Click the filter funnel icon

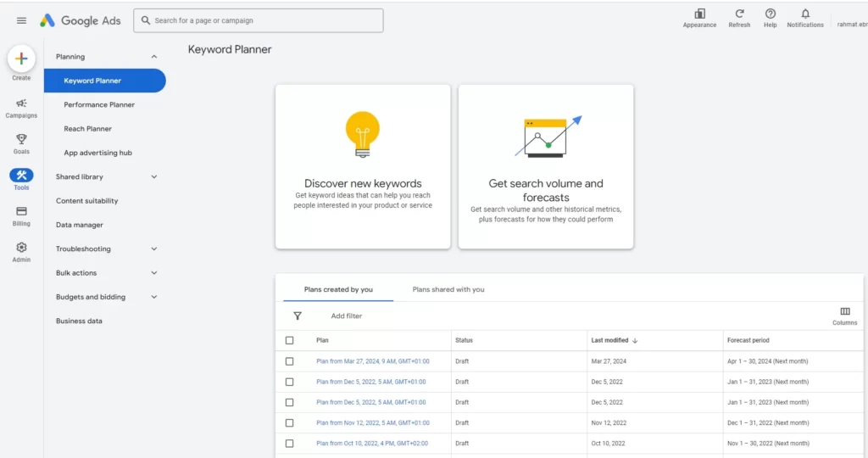[x=298, y=316]
